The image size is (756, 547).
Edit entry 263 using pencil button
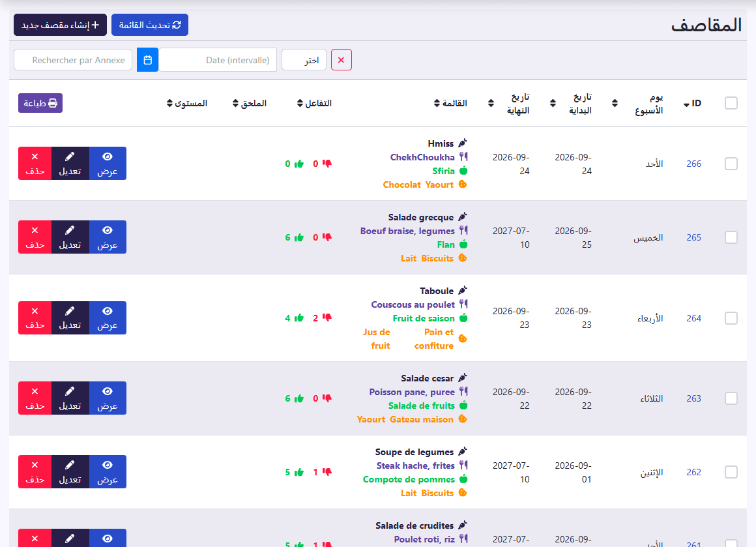(70, 398)
